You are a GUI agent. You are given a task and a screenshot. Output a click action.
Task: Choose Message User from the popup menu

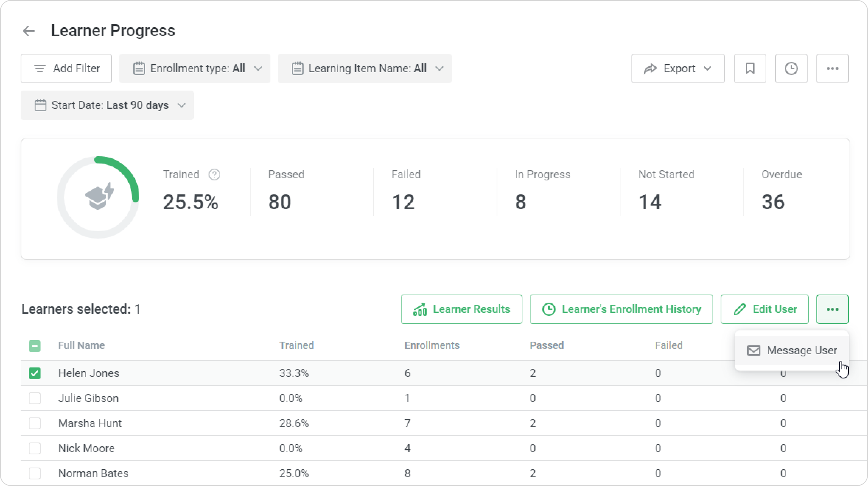pyautogui.click(x=792, y=351)
